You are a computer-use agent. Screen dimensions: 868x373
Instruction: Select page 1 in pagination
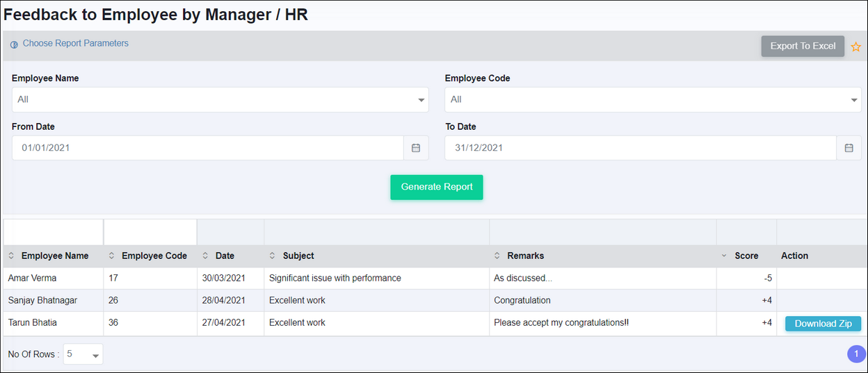click(x=856, y=354)
